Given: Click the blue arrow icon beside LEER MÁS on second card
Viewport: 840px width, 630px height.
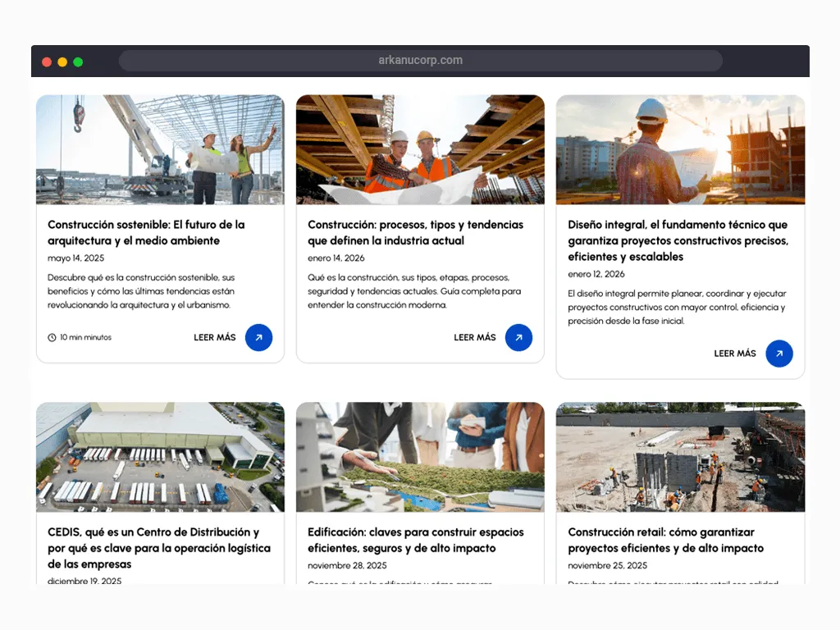Looking at the screenshot, I should point(518,337).
